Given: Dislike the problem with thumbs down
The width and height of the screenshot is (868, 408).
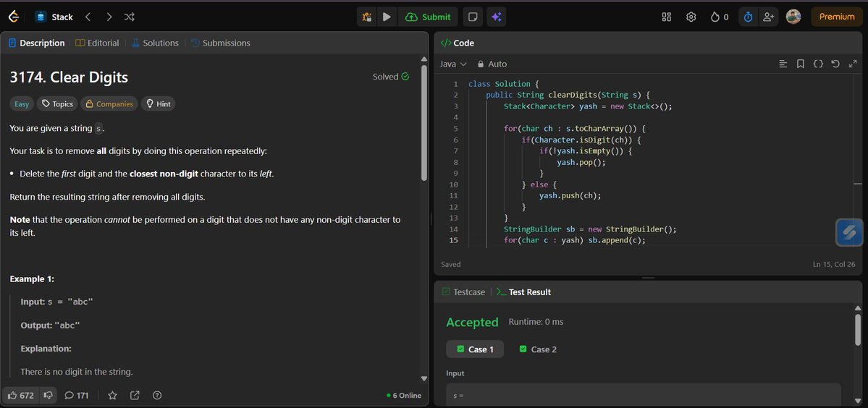Looking at the screenshot, I should pyautogui.click(x=49, y=395).
